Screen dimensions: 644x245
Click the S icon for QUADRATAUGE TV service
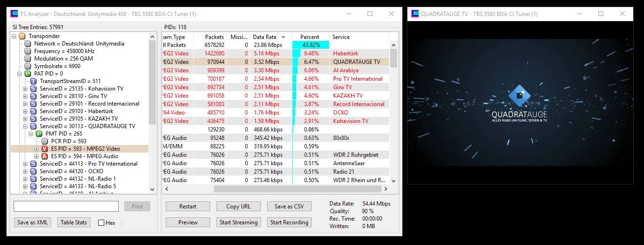[x=33, y=126]
